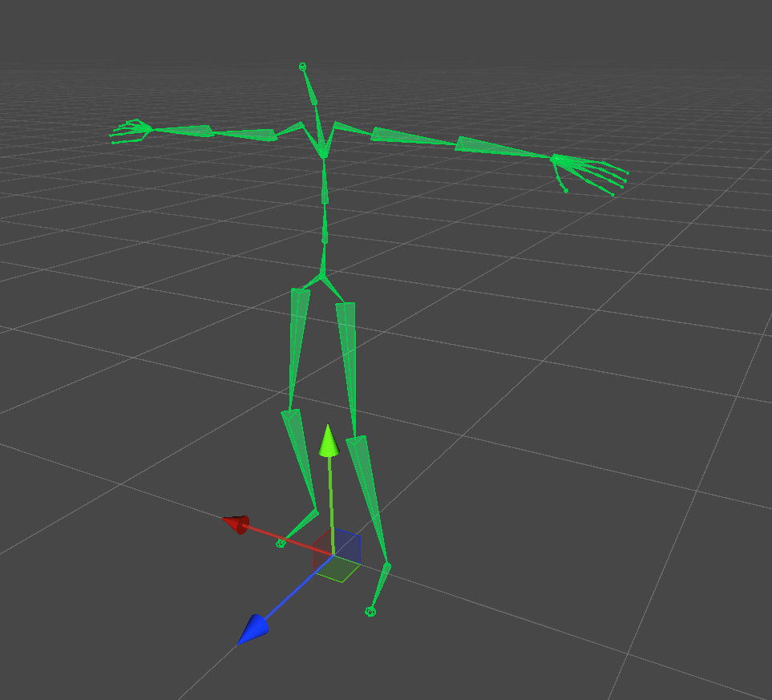
Task: Grab the red X-axis arrow cone of the gizmo
Action: point(236,524)
